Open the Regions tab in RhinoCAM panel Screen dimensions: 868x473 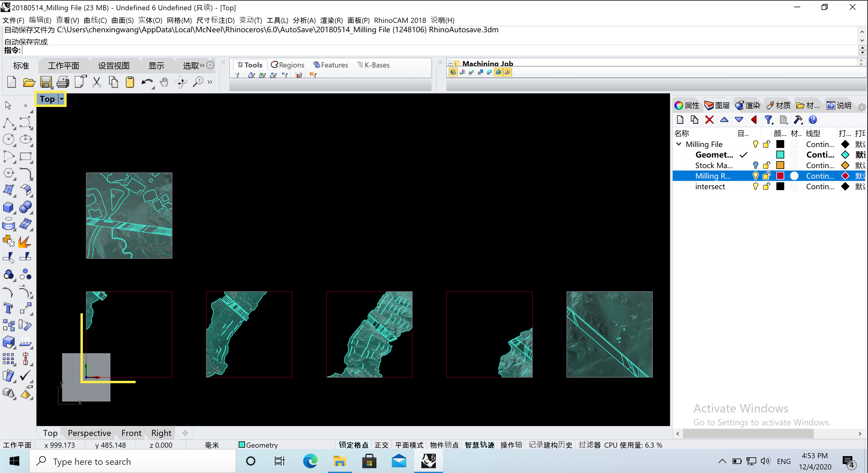click(288, 65)
